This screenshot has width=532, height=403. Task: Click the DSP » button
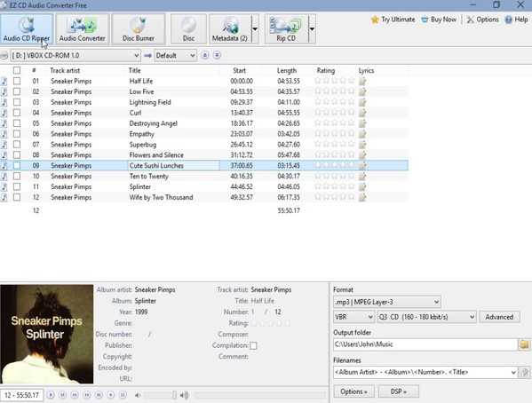click(398, 391)
